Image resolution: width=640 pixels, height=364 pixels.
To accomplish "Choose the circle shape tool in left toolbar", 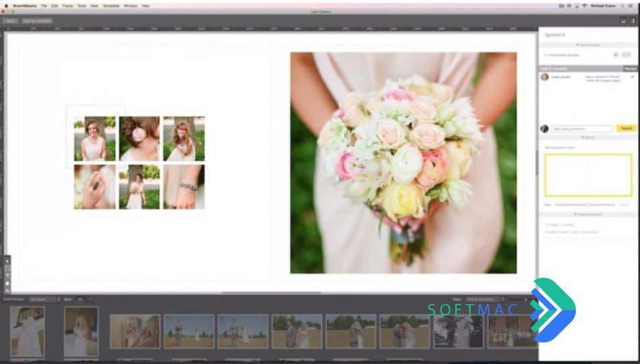I will coord(7,284).
